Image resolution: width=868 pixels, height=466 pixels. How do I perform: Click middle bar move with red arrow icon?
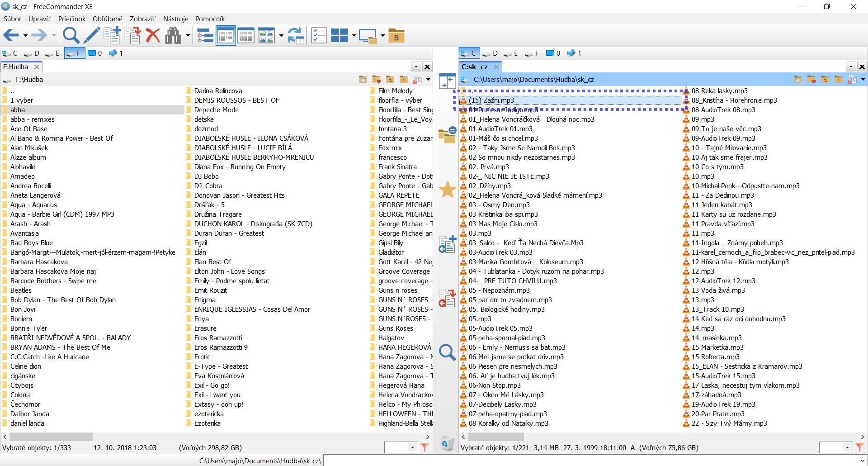[x=447, y=298]
